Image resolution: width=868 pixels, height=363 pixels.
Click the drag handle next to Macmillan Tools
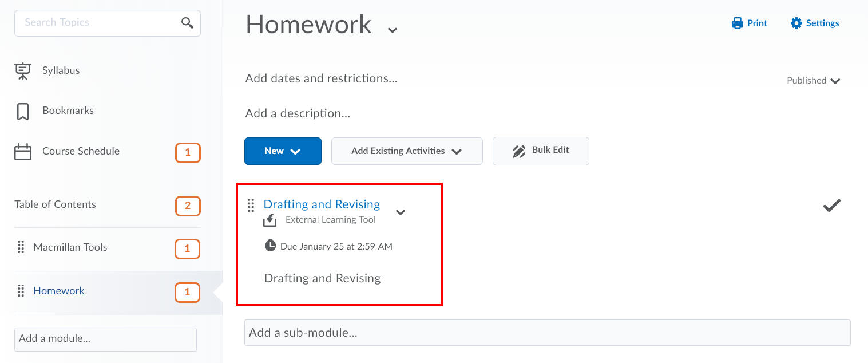[21, 247]
